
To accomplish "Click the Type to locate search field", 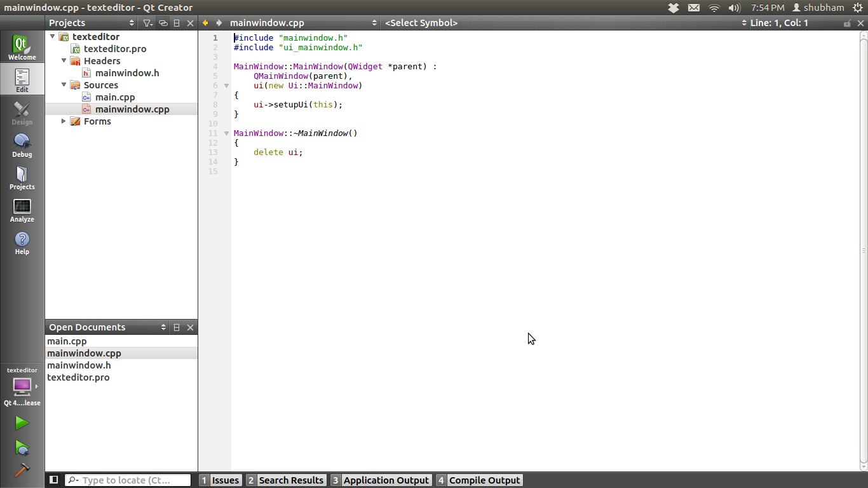I will pyautogui.click(x=128, y=480).
